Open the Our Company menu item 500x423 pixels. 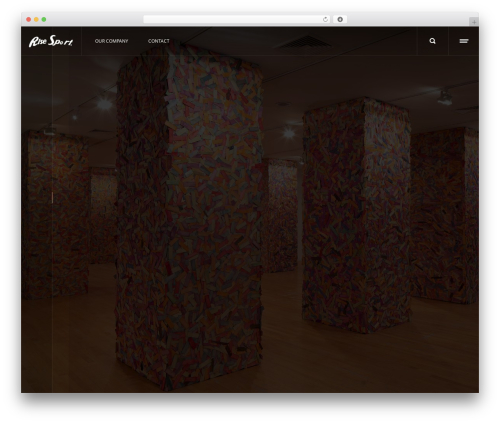[111, 41]
